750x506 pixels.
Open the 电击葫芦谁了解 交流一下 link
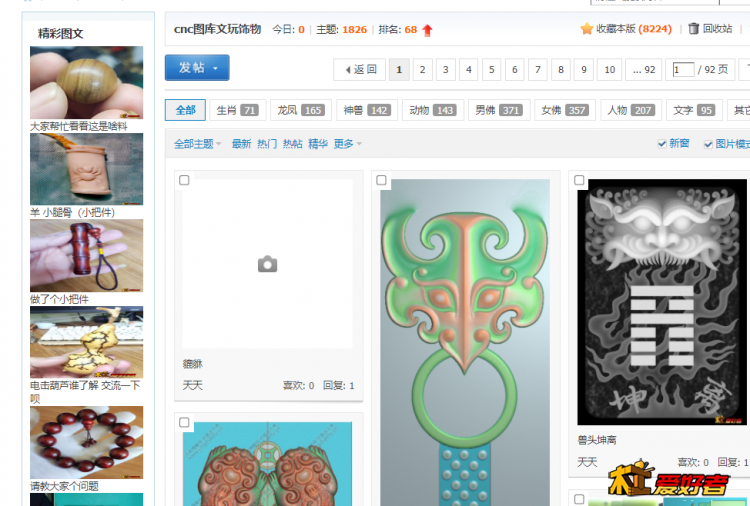coord(85,392)
